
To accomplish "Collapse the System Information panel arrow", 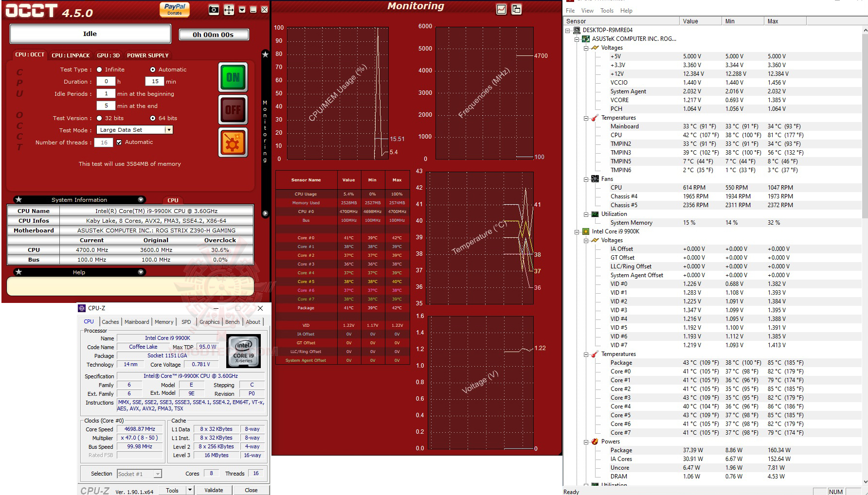I will point(141,199).
